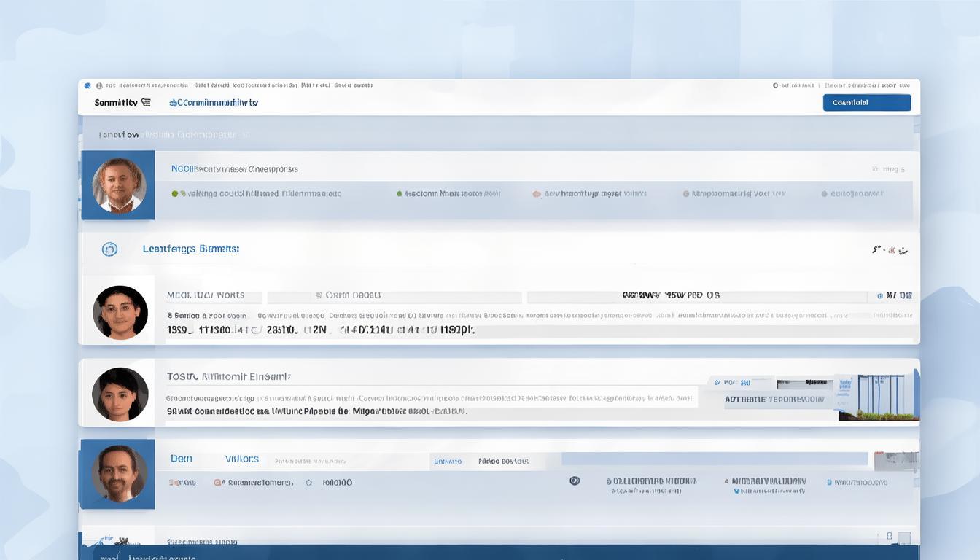The image size is (980, 560).
Task: Click the circular refresh icon beside the section heading
Action: 109,249
